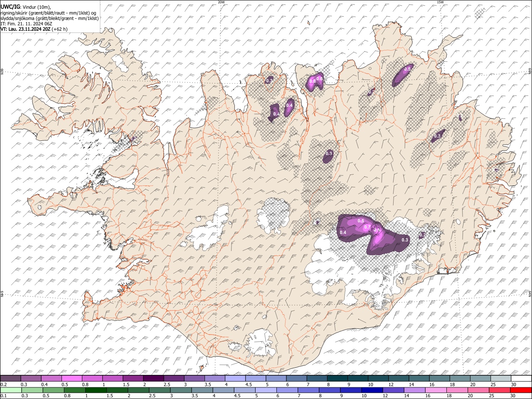Choose the deep blue 10 rain legend swatch

tap(372, 390)
